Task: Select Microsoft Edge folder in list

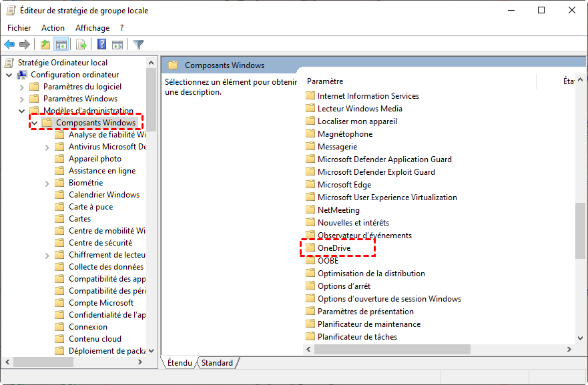Action: click(x=344, y=185)
